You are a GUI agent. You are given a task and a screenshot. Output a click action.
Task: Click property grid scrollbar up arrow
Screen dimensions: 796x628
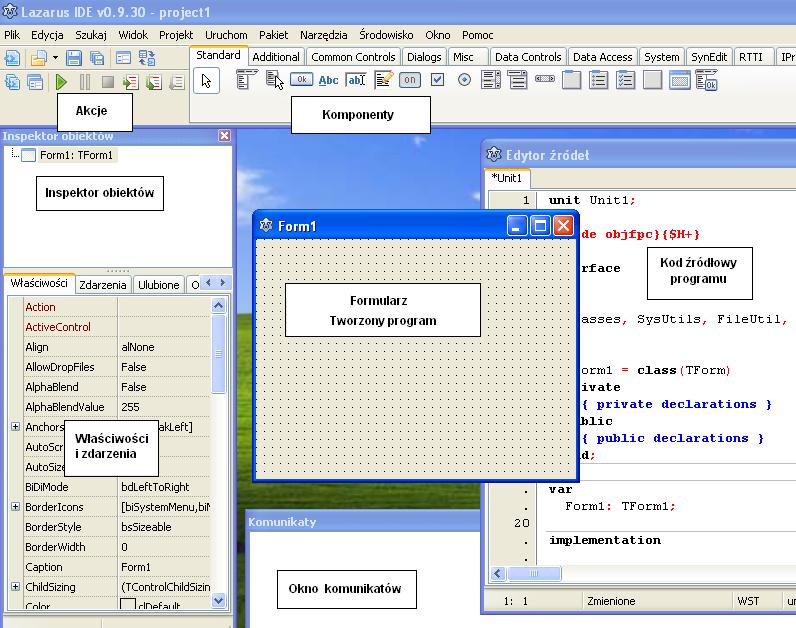pos(218,305)
